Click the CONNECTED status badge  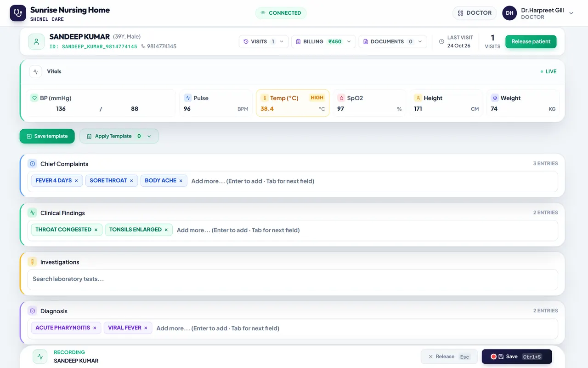click(x=281, y=13)
